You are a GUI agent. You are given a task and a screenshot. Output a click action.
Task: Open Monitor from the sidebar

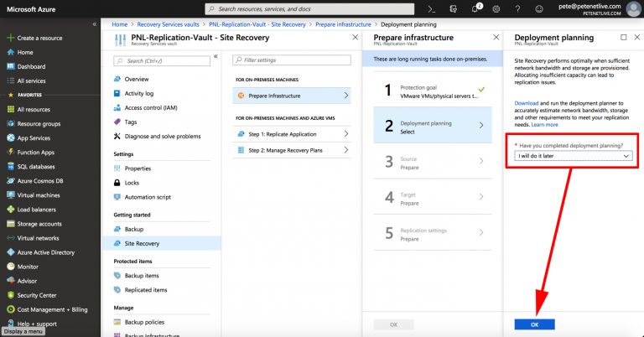pos(28,267)
